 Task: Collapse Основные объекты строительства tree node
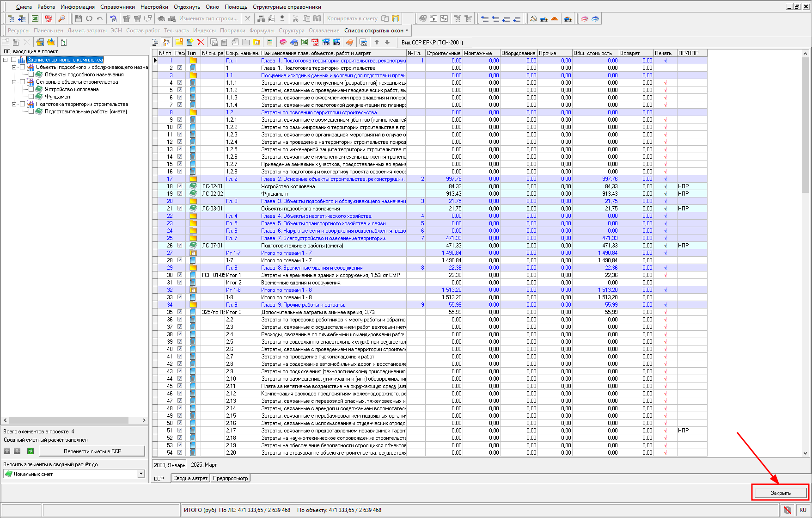click(14, 82)
